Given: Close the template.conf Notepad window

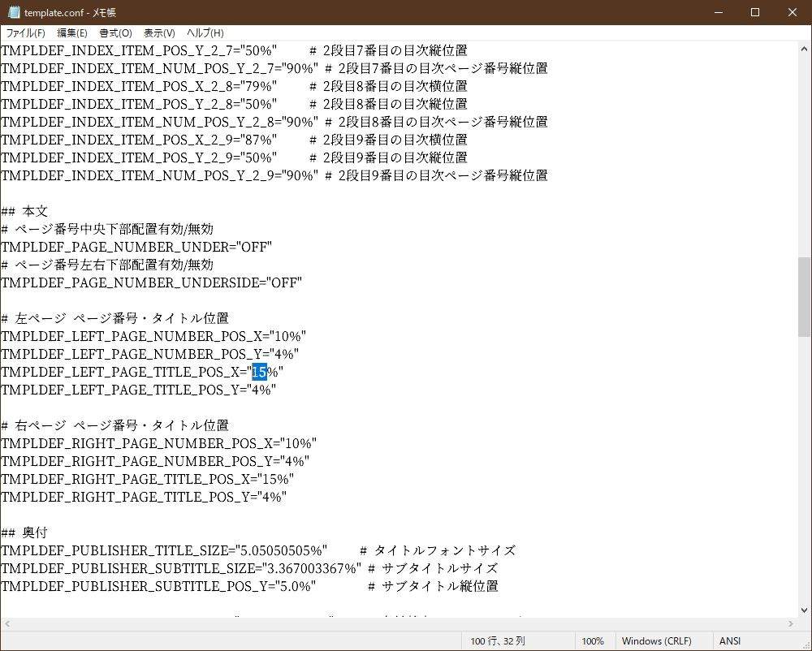Looking at the screenshot, I should click(793, 12).
